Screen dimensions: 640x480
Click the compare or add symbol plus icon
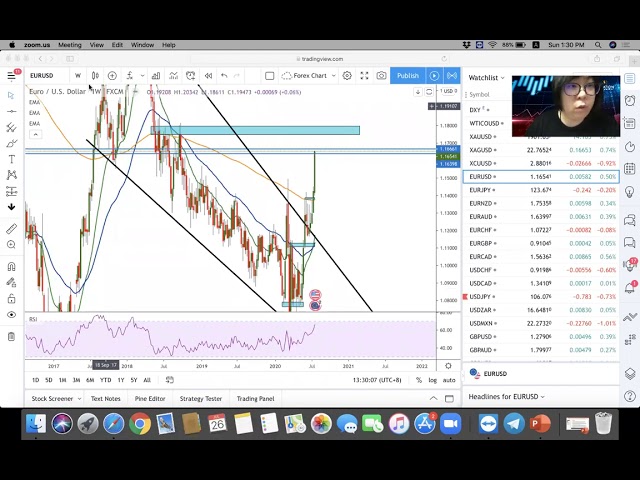point(112,76)
